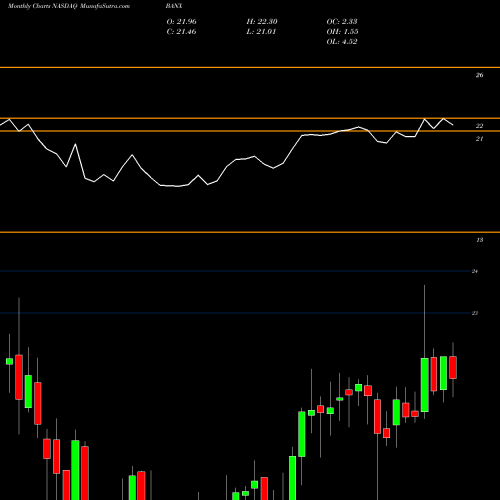
Task: Click the '24' candlestick axis label
Action: click(x=475, y=271)
